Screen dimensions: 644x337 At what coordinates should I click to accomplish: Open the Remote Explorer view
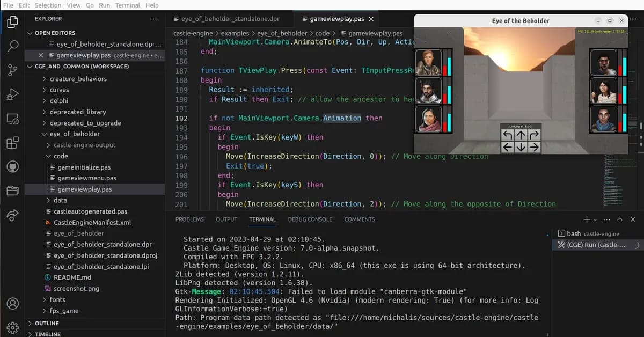[13, 119]
